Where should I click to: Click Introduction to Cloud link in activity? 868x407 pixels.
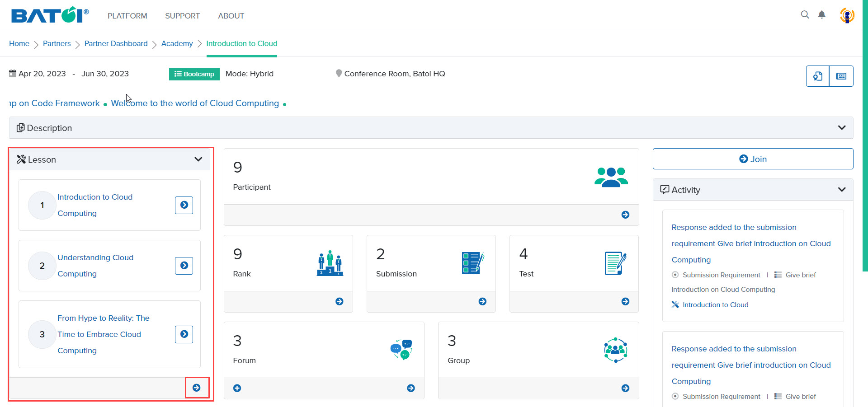click(715, 305)
